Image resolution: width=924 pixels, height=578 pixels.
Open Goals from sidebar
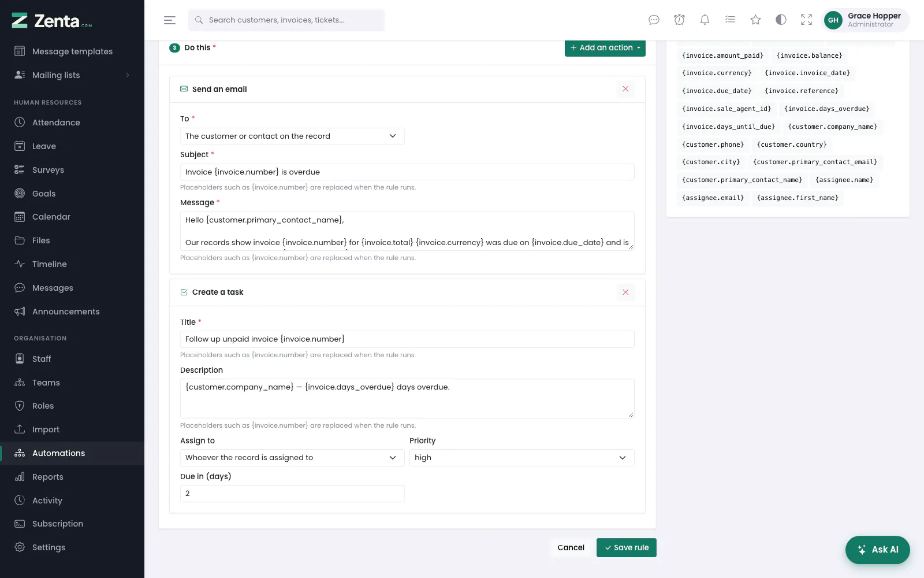pyautogui.click(x=72, y=194)
